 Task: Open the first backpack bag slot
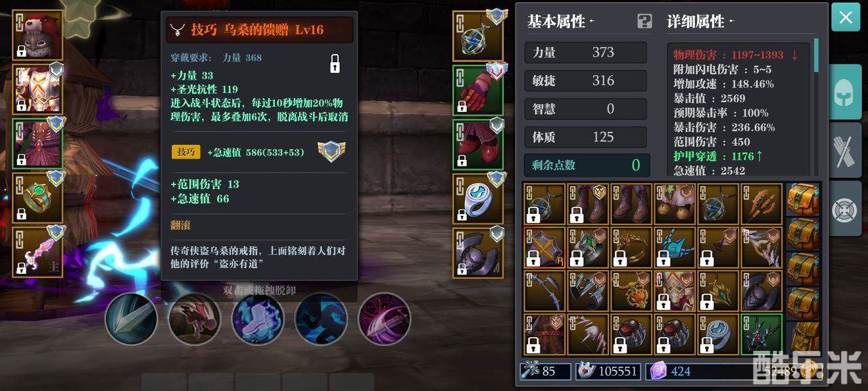(803, 199)
